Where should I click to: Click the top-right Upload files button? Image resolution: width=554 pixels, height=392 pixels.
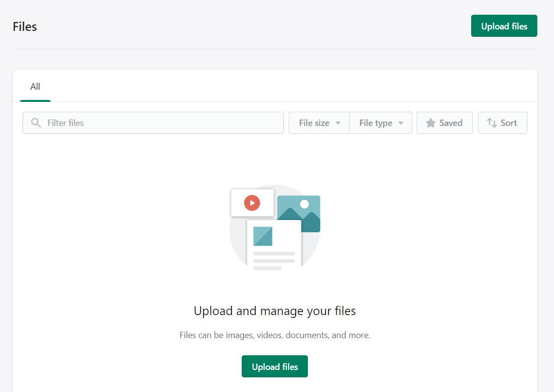(x=504, y=26)
